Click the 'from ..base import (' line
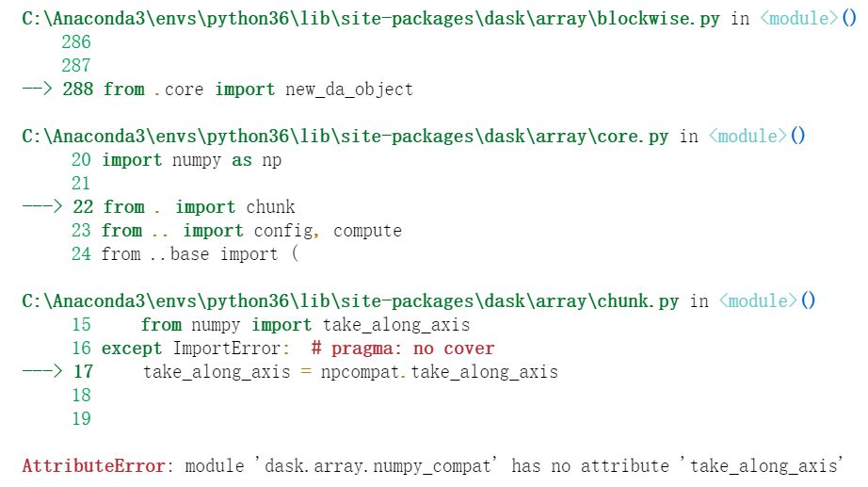Viewport: 868px width, 487px height. (200, 254)
